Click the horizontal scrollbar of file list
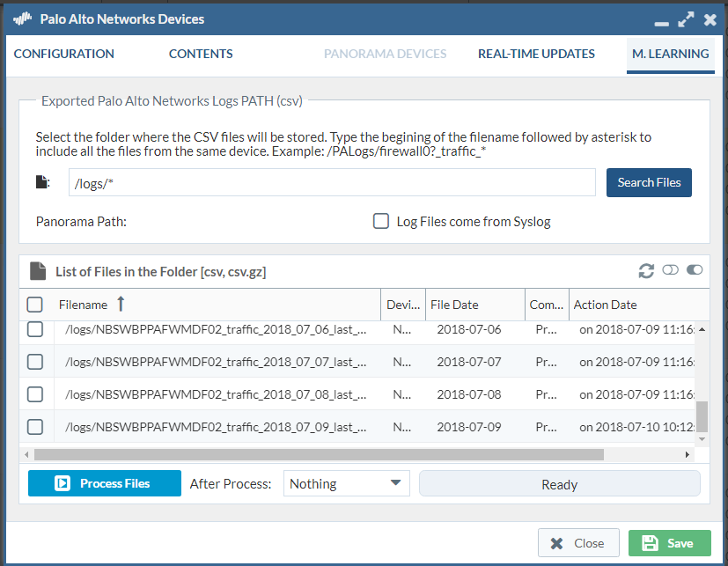The image size is (728, 566). (319, 454)
